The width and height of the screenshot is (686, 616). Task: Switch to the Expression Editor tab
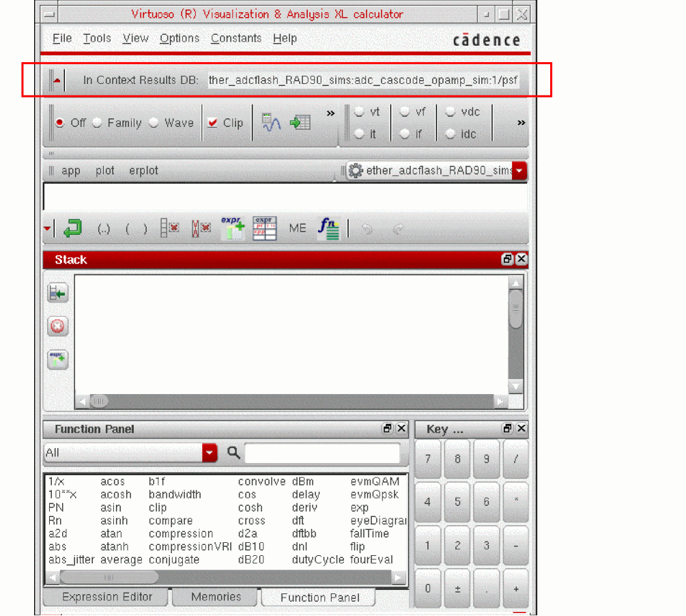[107, 597]
